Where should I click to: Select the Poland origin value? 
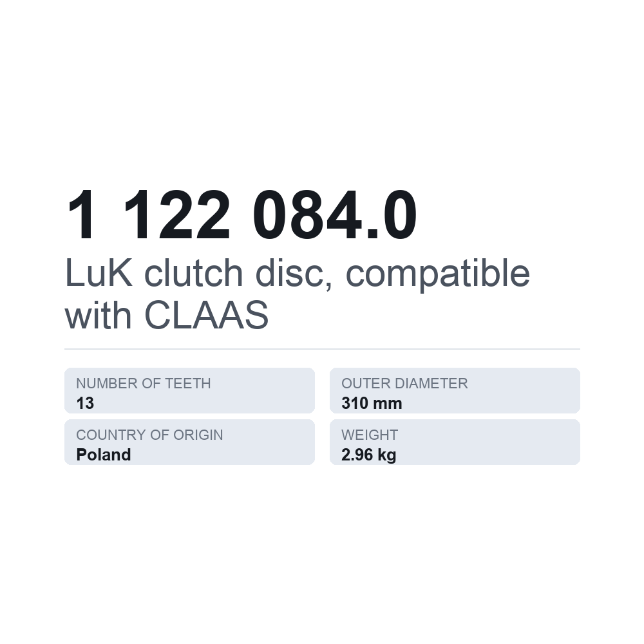104,455
